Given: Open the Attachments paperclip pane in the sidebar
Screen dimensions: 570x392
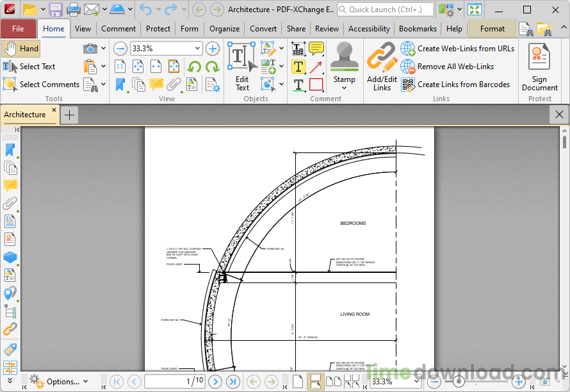Looking at the screenshot, I should (x=10, y=203).
